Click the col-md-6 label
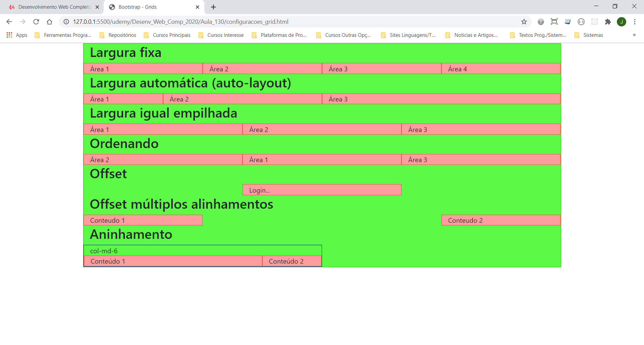The width and height of the screenshot is (644, 345). coord(104,251)
